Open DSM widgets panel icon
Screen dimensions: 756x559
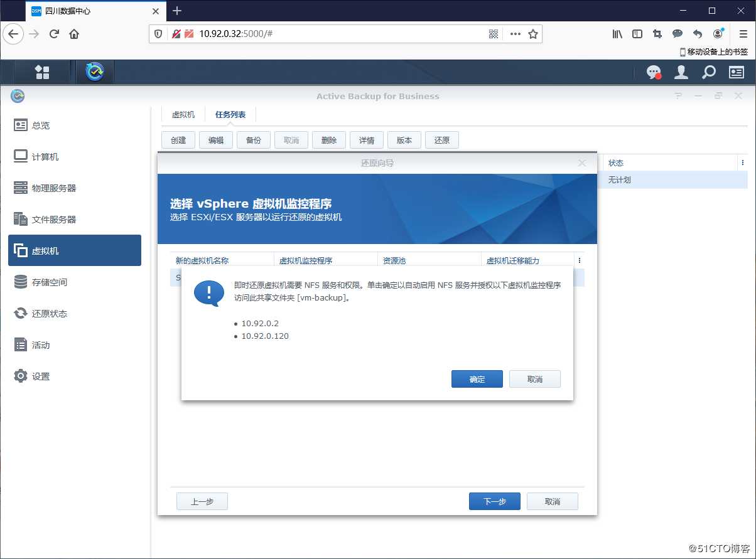tap(736, 72)
